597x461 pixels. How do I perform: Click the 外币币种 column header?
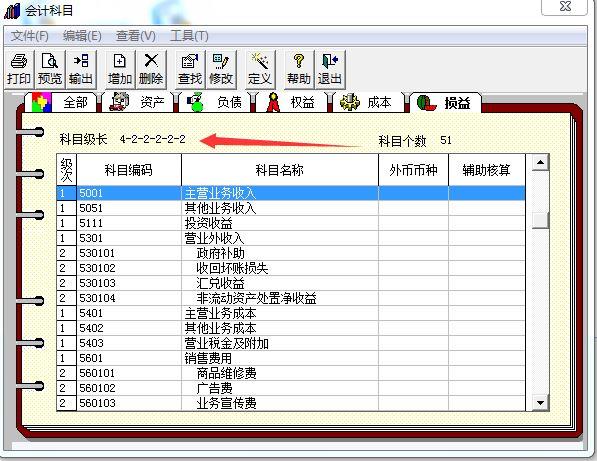point(413,170)
